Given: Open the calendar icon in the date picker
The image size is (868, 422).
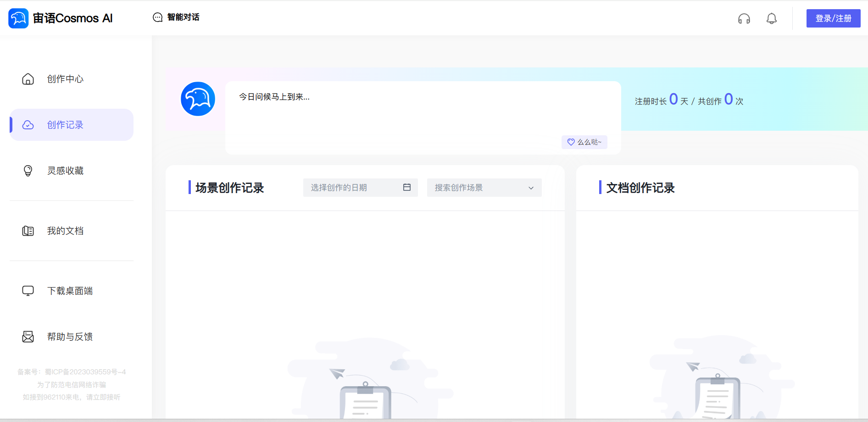Looking at the screenshot, I should (x=407, y=187).
